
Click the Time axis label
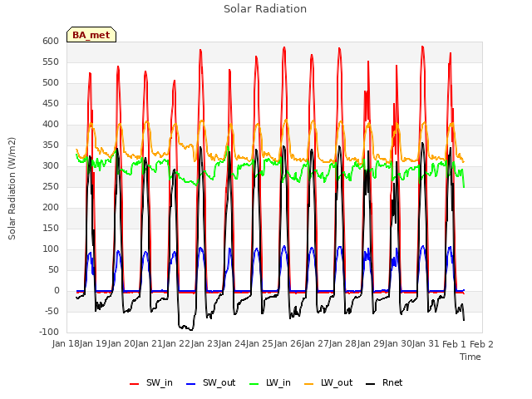[x=470, y=357]
